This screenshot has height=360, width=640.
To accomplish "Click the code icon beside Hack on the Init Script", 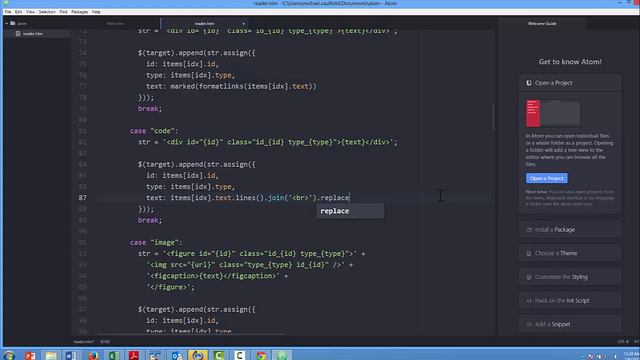I will [x=529, y=301].
